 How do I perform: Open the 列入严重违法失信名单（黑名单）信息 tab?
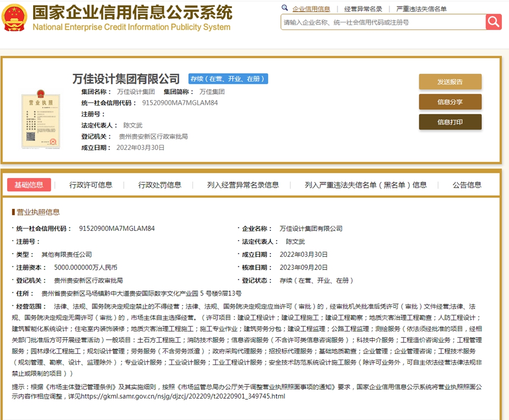[365, 185]
